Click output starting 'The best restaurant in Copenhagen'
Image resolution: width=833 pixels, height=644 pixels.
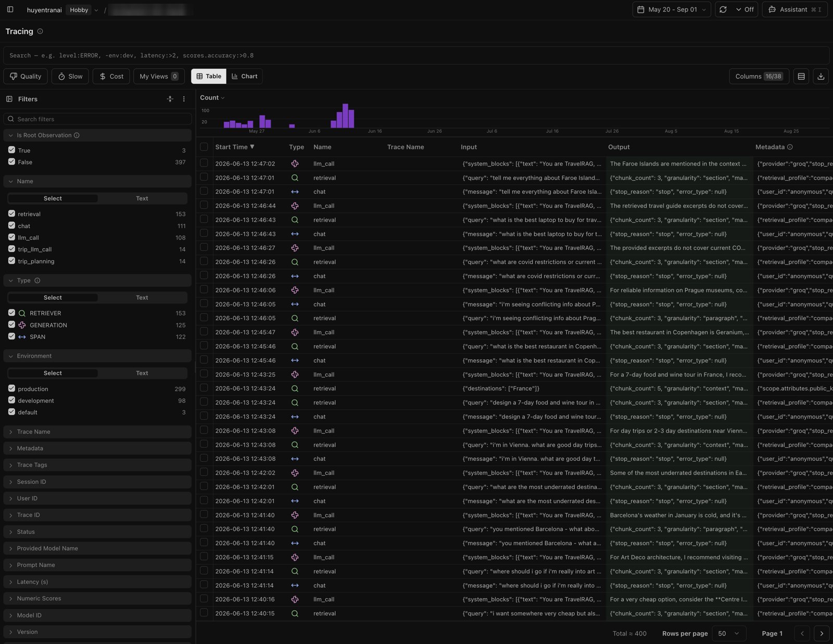(x=679, y=332)
